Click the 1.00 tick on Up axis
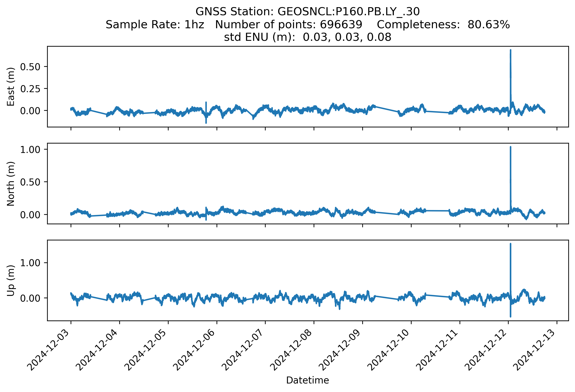This screenshot has height=392, width=575. [x=30, y=263]
